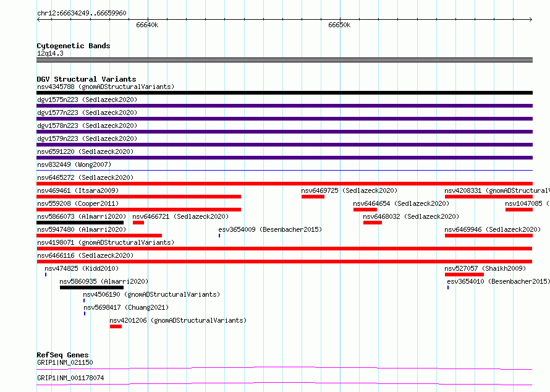
Task: Open dgv1579n223 (Sedlazeck2020) label
Action: tap(87, 138)
